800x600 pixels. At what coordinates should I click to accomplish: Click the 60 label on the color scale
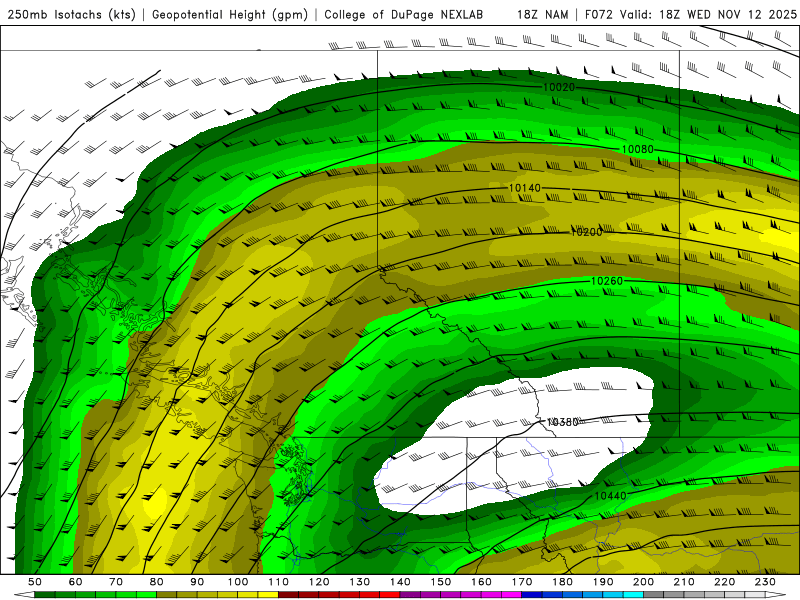[76, 582]
